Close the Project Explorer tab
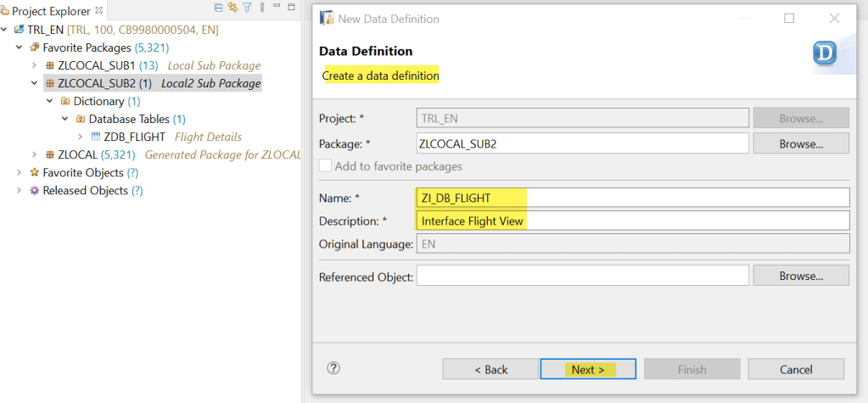868x403 pixels. tap(98, 10)
